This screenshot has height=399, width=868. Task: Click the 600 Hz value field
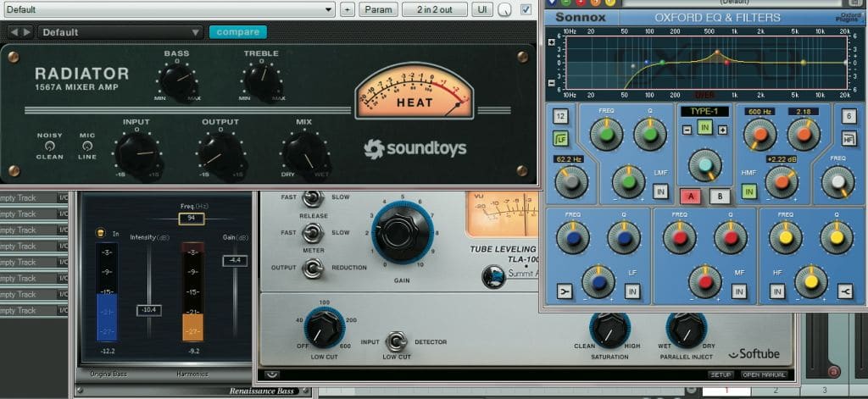(759, 111)
